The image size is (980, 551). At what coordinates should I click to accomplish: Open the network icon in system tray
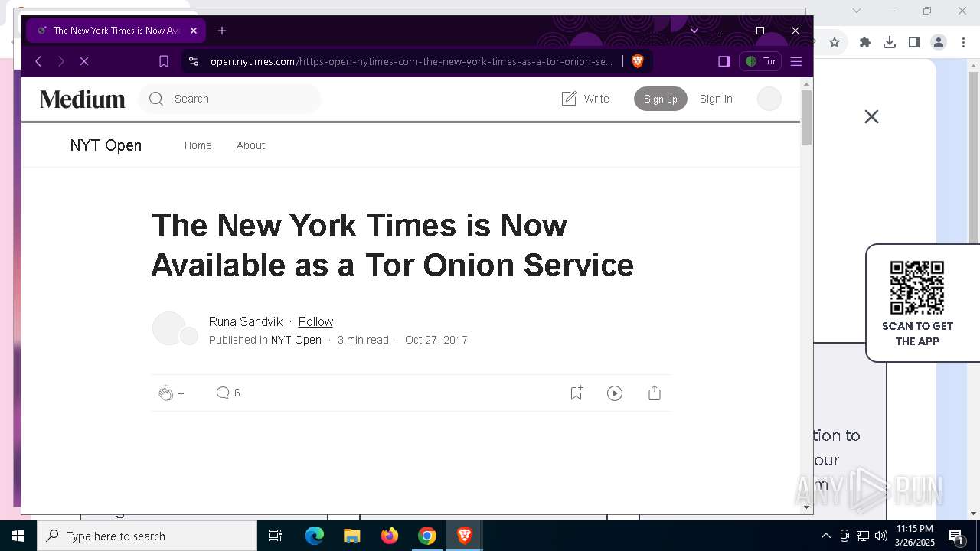[x=863, y=536]
